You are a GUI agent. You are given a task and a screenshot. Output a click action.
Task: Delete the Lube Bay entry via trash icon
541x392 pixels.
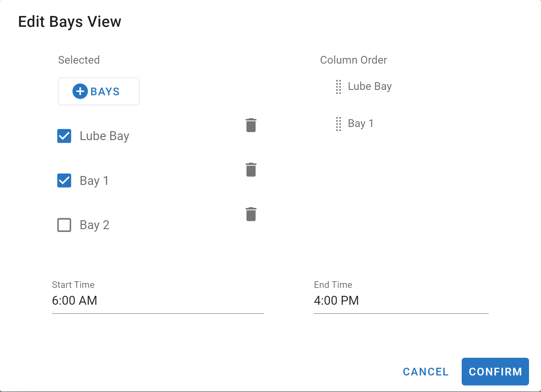tap(251, 125)
